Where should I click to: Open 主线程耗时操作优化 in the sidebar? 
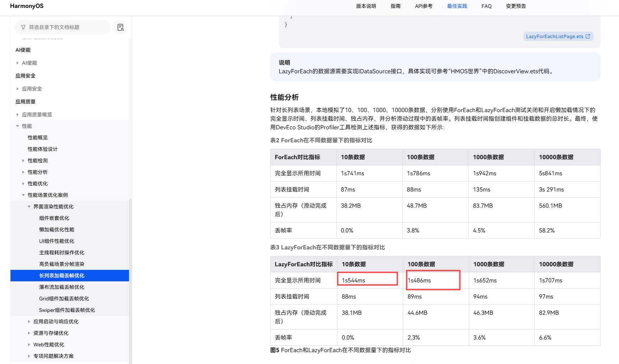click(x=62, y=253)
